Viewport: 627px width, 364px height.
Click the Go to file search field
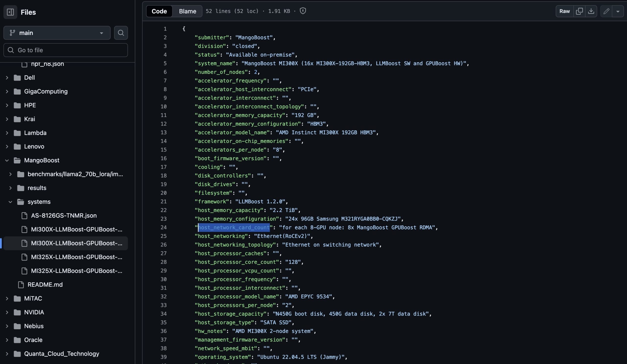point(66,50)
